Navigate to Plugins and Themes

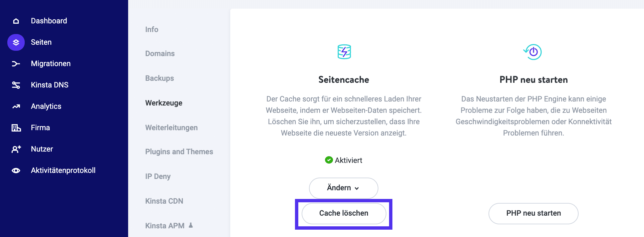(179, 152)
